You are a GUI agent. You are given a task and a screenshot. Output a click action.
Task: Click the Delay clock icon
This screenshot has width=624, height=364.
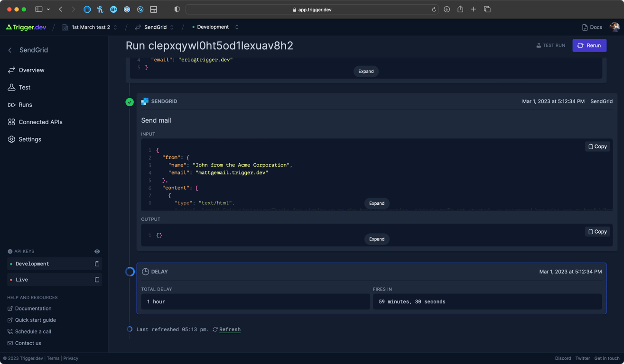point(146,272)
